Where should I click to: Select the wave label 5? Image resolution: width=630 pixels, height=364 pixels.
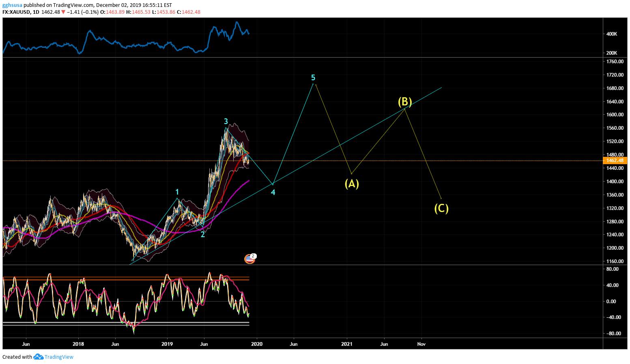[x=313, y=77]
